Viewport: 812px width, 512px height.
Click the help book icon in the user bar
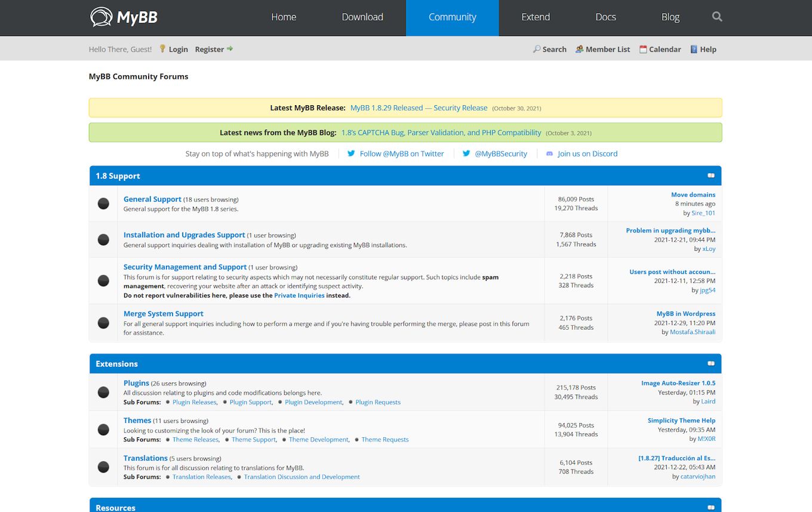point(694,49)
